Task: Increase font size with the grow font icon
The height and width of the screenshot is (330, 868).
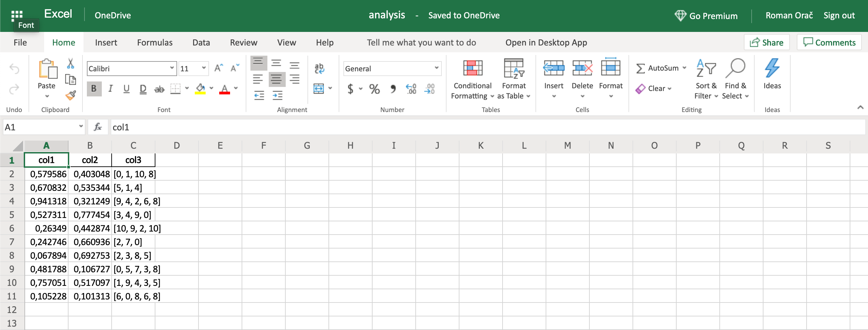Action: (219, 68)
